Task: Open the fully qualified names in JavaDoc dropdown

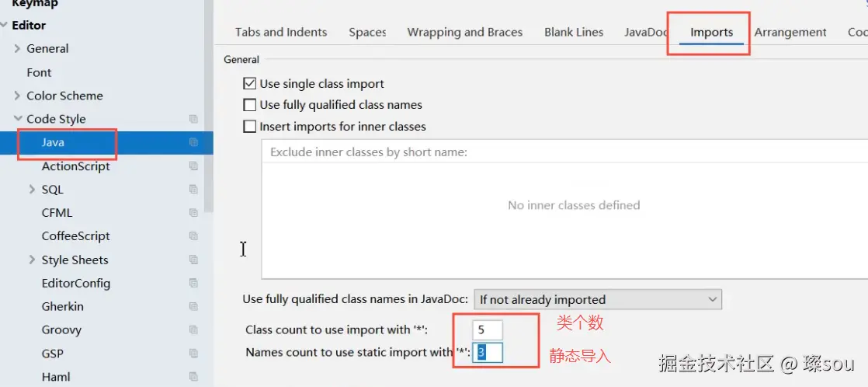Action: (x=598, y=299)
